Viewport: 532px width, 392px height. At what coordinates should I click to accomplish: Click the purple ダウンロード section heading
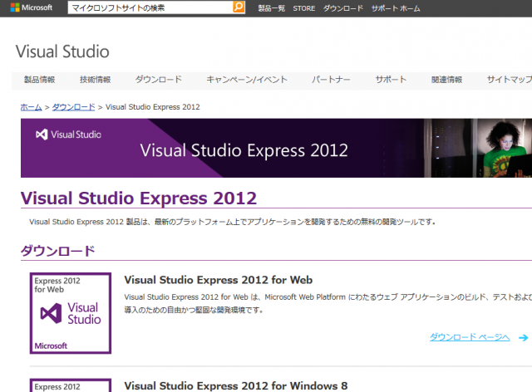tap(57, 252)
